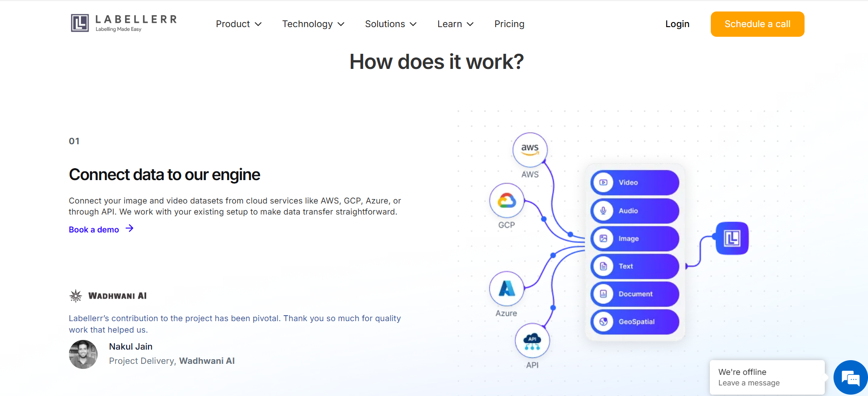This screenshot has height=396, width=868.
Task: Click the Wadhwani AI starburst logo
Action: point(75,296)
